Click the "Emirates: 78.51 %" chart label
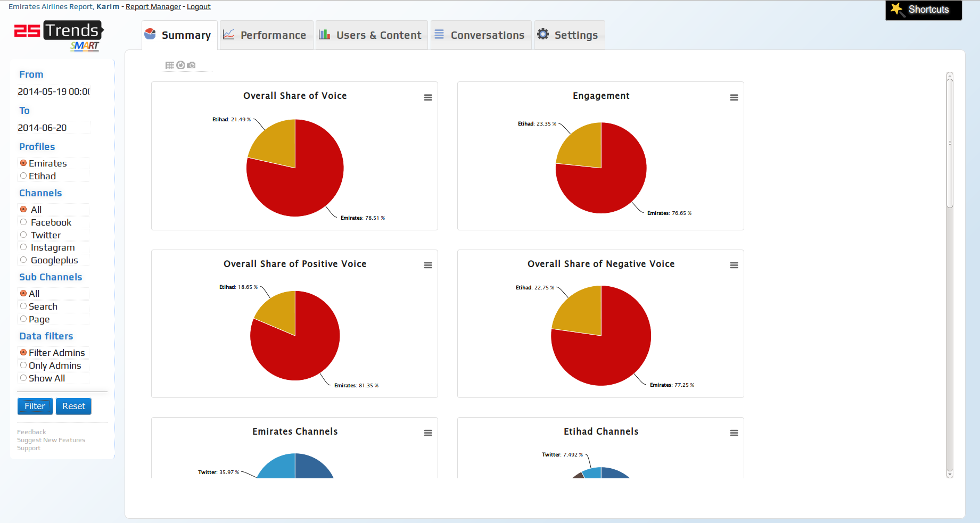The height and width of the screenshot is (523, 980). [x=363, y=218]
